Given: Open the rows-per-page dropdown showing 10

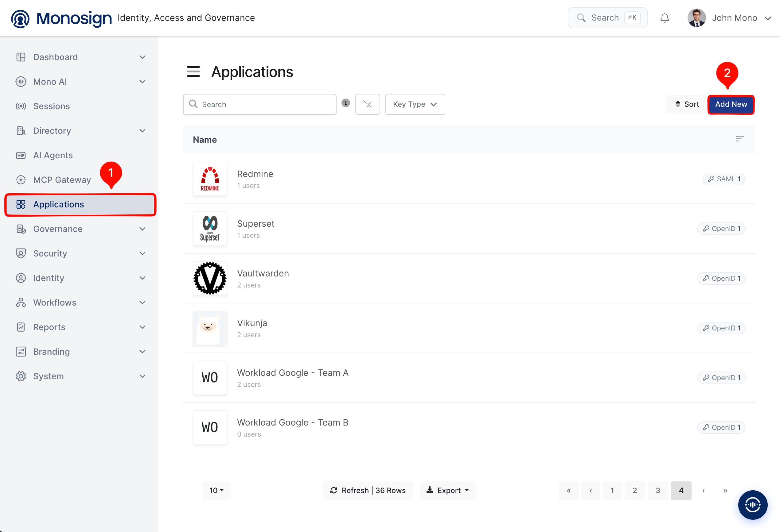Looking at the screenshot, I should (216, 491).
